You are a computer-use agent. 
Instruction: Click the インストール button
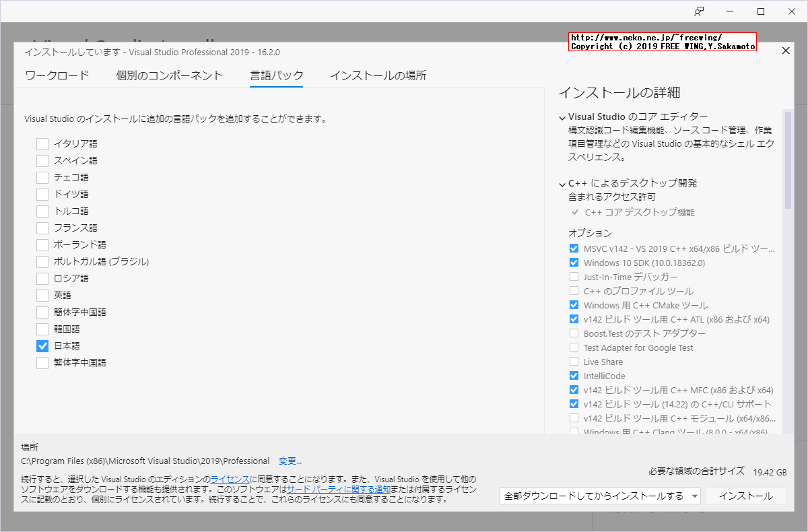point(745,495)
